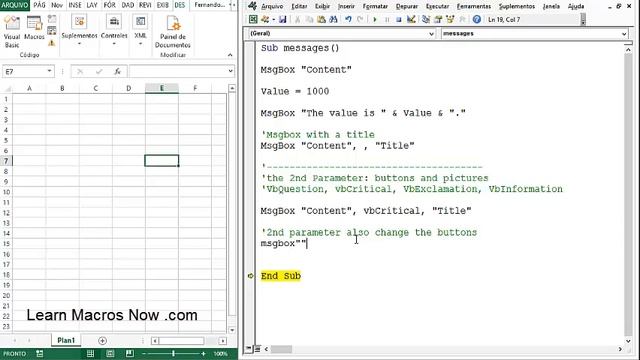
Task: Open the INSE ribbon tab
Action: [75, 5]
